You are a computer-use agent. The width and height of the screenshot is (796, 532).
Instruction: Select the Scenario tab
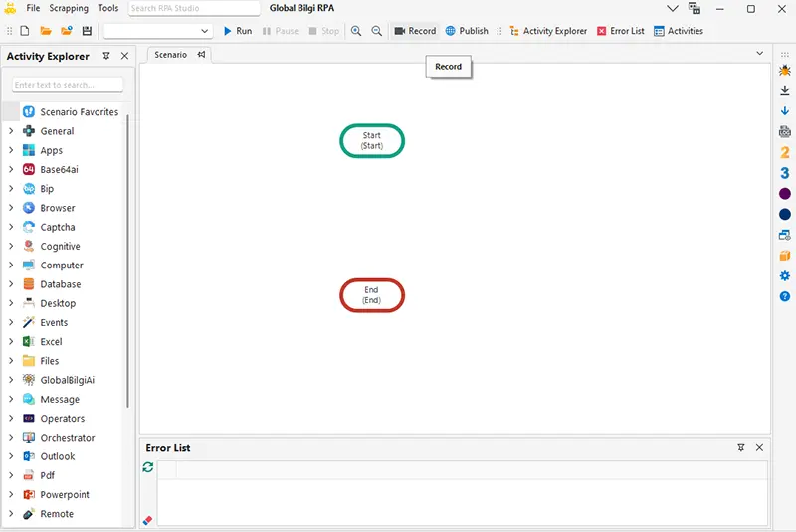(x=170, y=55)
